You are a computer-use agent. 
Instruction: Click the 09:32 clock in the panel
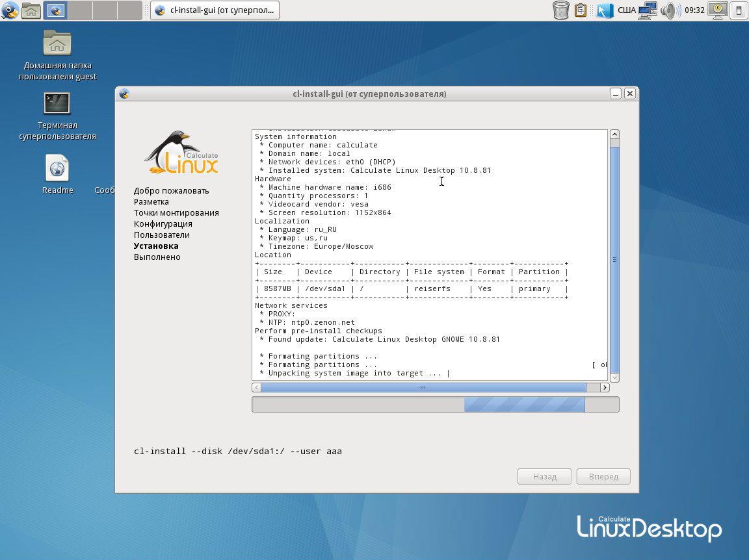tap(694, 10)
